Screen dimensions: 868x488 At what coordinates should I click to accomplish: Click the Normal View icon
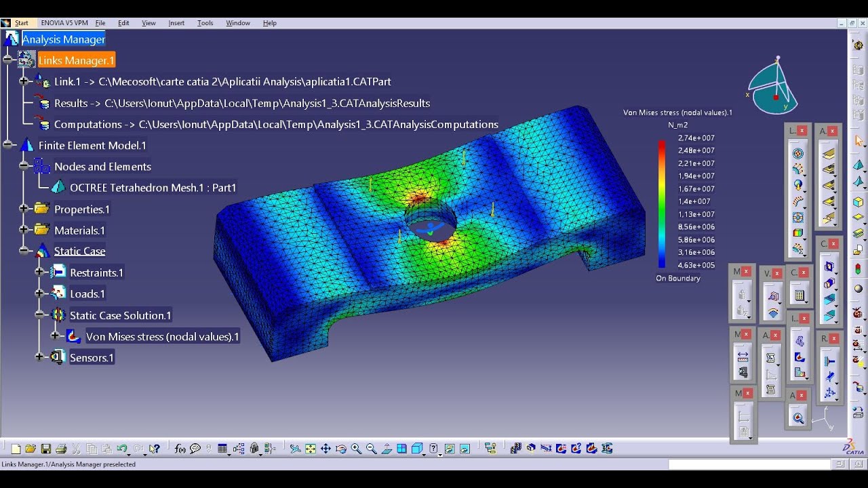(387, 449)
